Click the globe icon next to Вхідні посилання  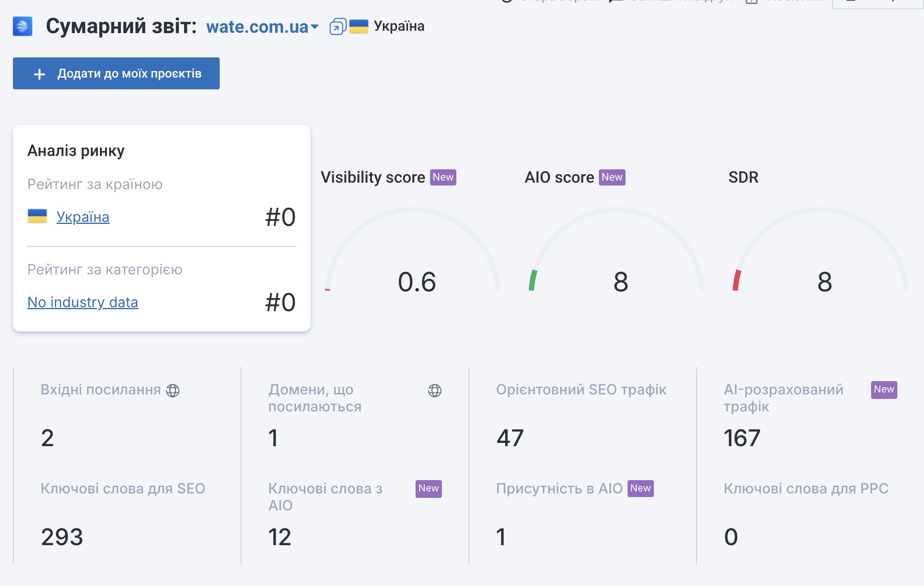pos(173,390)
